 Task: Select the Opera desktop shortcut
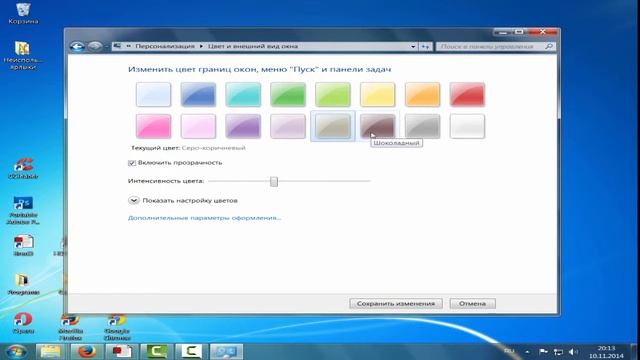[23, 322]
